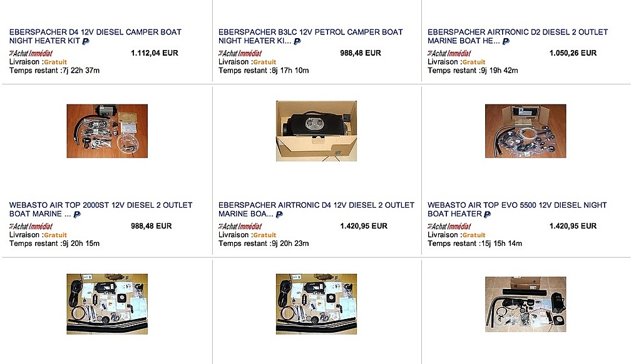Click the PayPal icon beside the Webasto EVO 5500 Boat Heater
The image size is (641, 364).
pyautogui.click(x=487, y=214)
